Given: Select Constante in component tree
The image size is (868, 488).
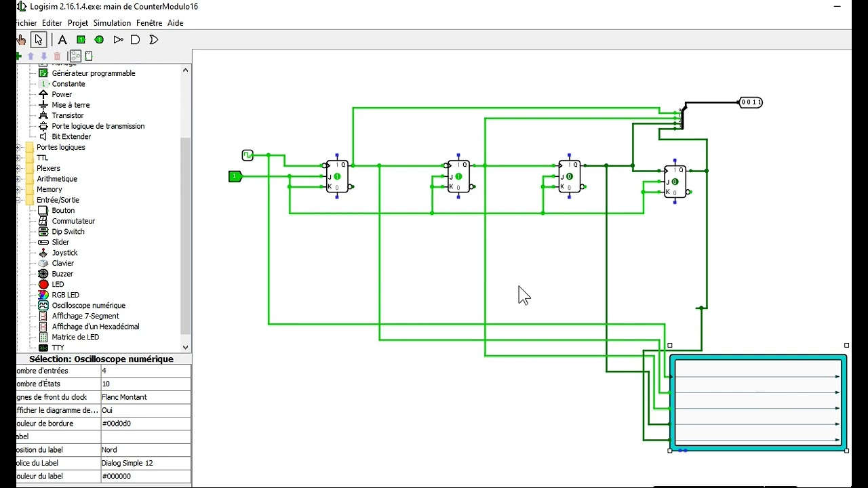Looking at the screenshot, I should pos(68,84).
